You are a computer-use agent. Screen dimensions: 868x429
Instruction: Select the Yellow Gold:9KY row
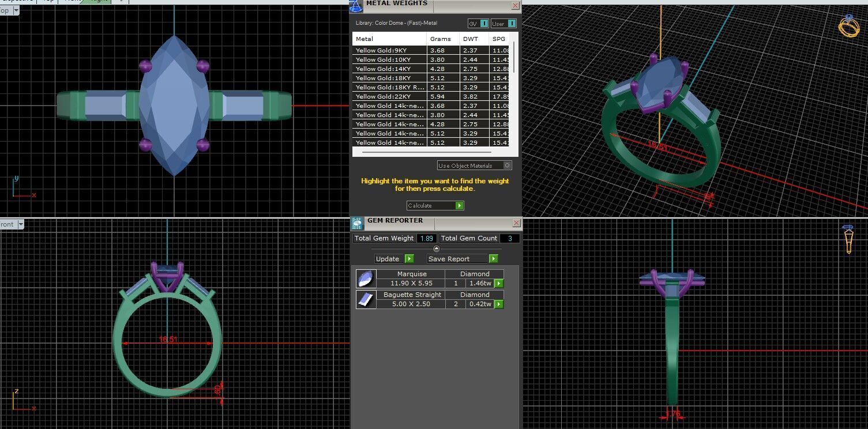click(x=431, y=51)
